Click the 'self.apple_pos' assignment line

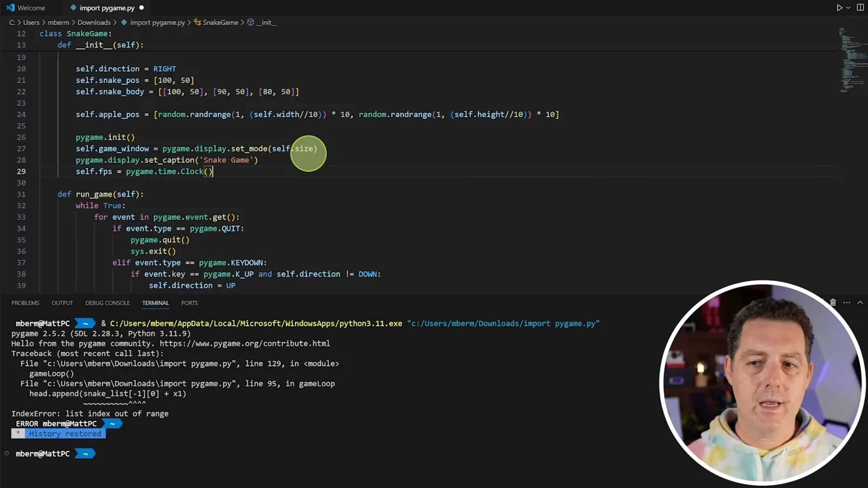click(x=317, y=114)
